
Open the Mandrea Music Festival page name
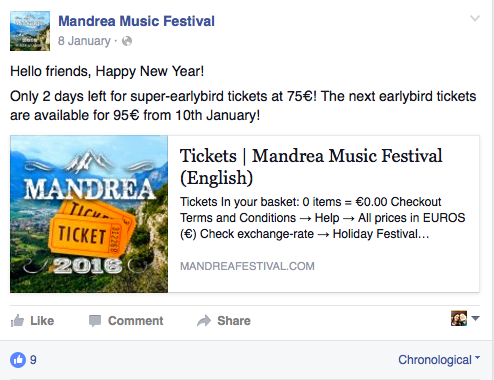tap(136, 21)
